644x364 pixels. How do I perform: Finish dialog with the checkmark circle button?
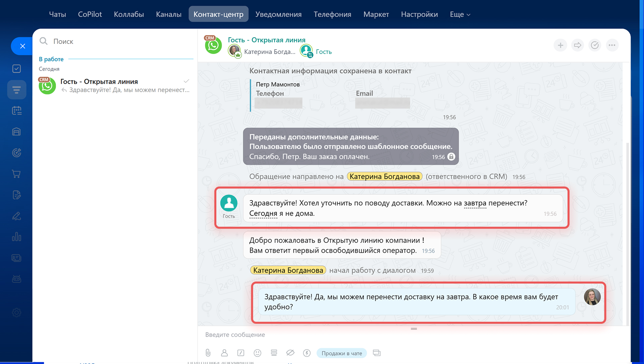pos(595,45)
